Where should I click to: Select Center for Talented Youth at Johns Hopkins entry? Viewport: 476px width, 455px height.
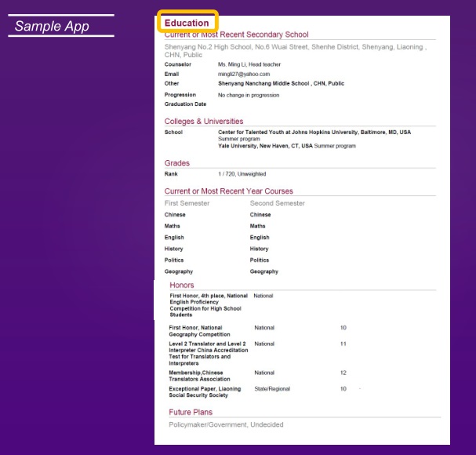[x=314, y=135]
